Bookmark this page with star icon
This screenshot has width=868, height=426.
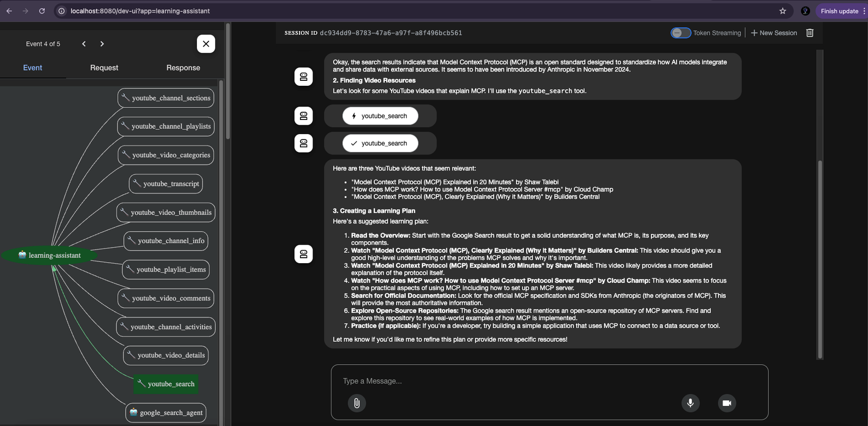782,11
